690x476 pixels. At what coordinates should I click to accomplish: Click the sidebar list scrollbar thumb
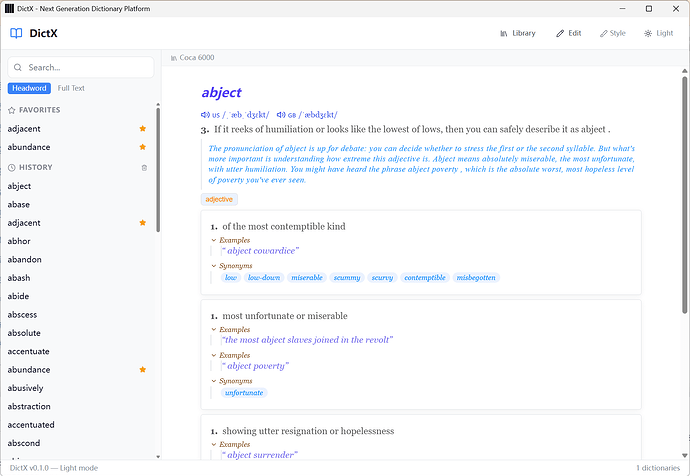158,169
